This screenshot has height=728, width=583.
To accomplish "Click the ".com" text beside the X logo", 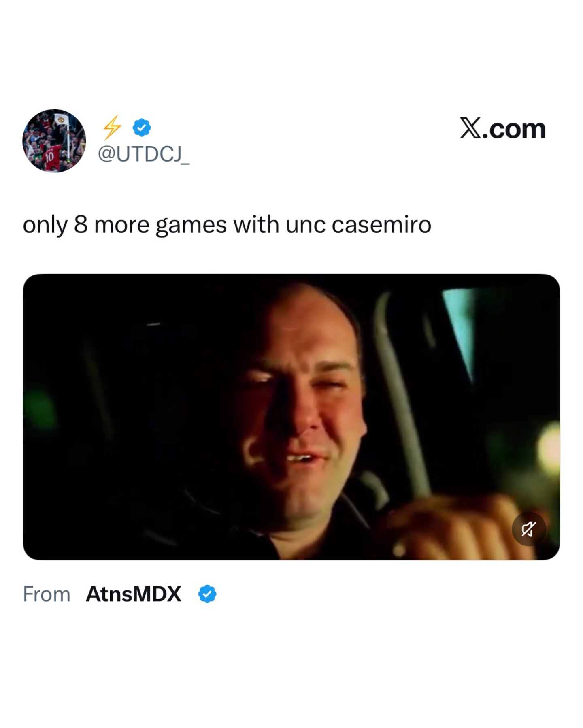I will tap(514, 129).
